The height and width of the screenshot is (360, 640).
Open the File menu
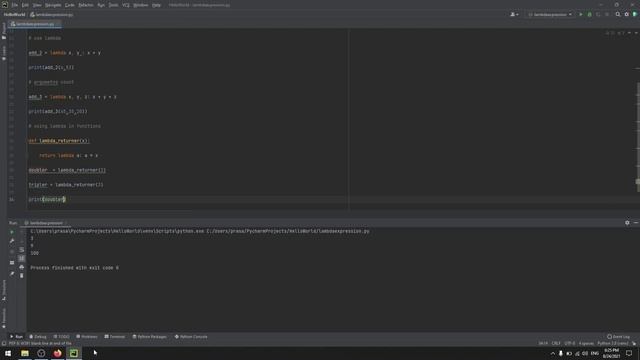point(15,5)
